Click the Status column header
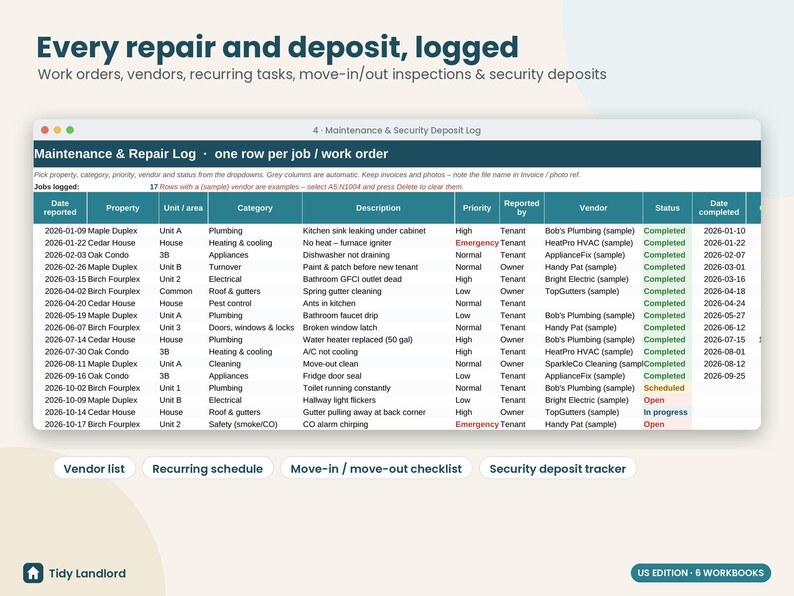 pos(667,208)
